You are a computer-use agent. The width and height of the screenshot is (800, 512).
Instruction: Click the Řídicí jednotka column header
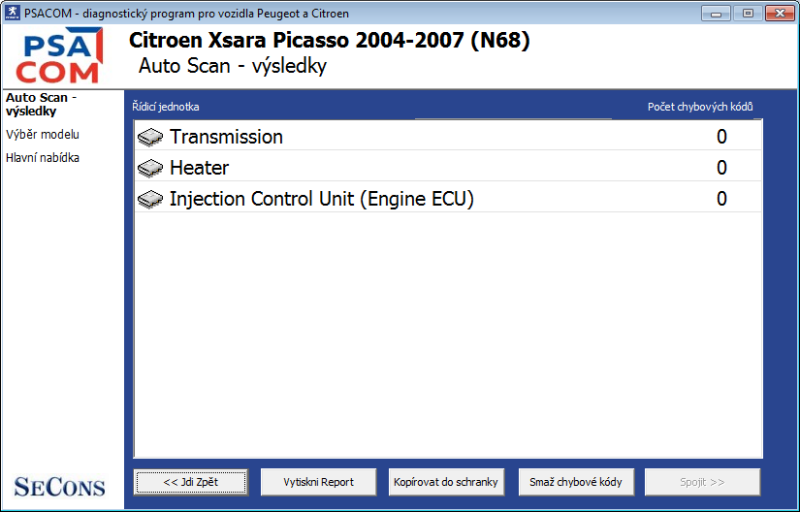[174, 107]
